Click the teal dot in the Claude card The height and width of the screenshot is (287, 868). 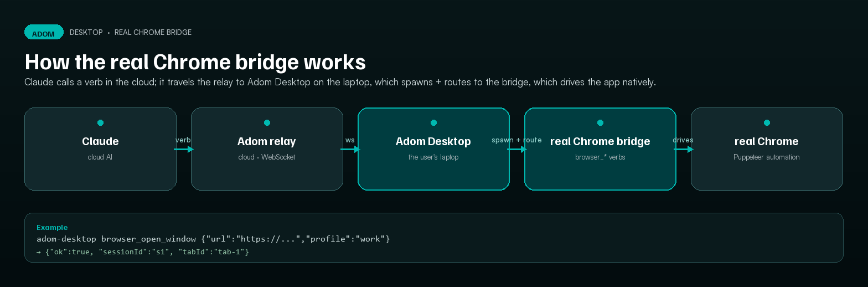click(100, 123)
